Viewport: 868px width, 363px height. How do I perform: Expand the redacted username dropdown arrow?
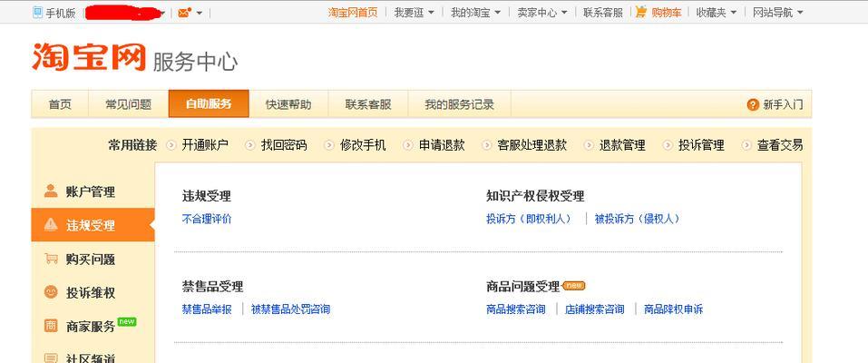[x=162, y=13]
